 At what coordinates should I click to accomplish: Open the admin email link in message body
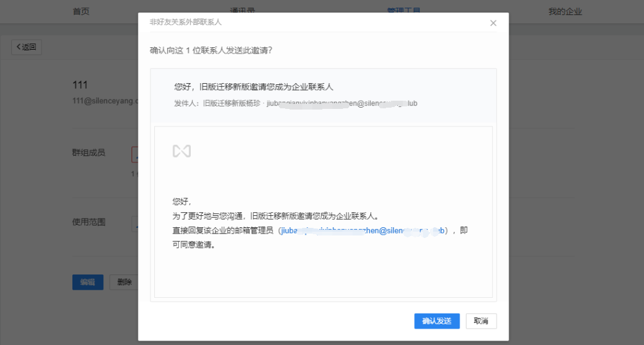point(363,231)
